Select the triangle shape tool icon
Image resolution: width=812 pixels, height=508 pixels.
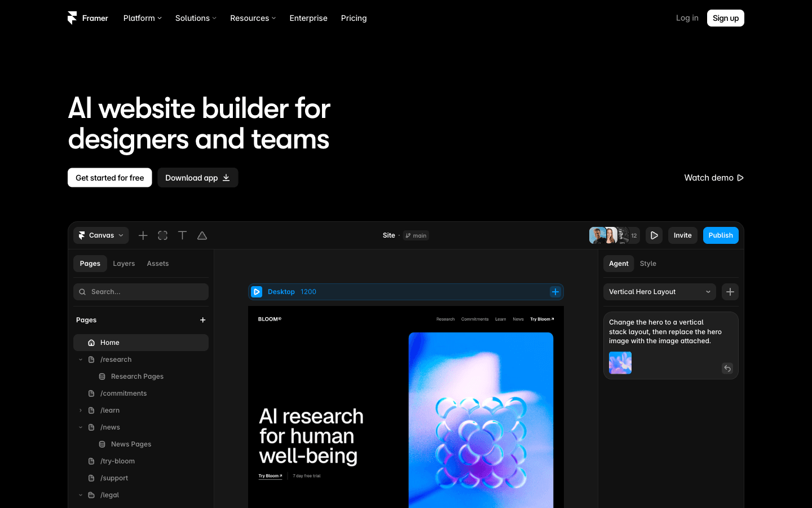(202, 235)
